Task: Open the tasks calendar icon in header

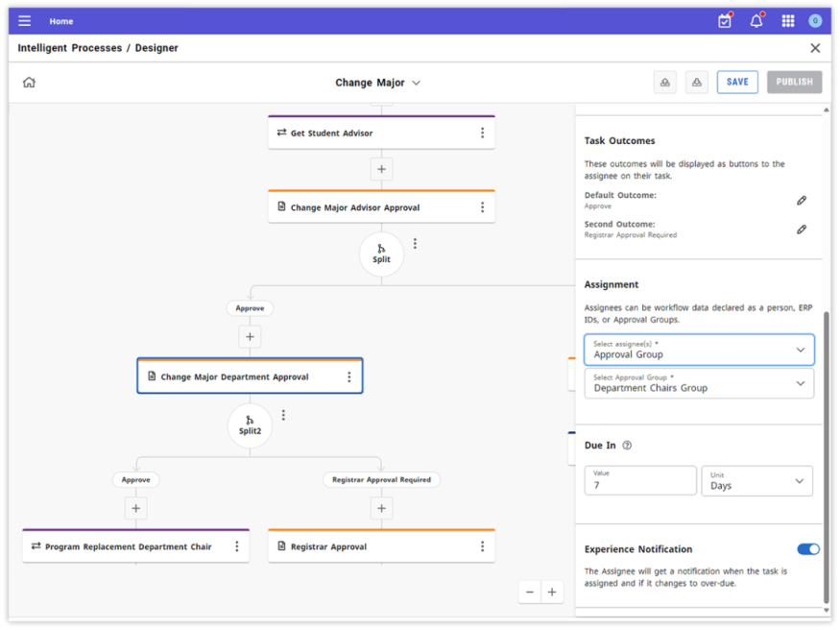Action: pyautogui.click(x=725, y=21)
